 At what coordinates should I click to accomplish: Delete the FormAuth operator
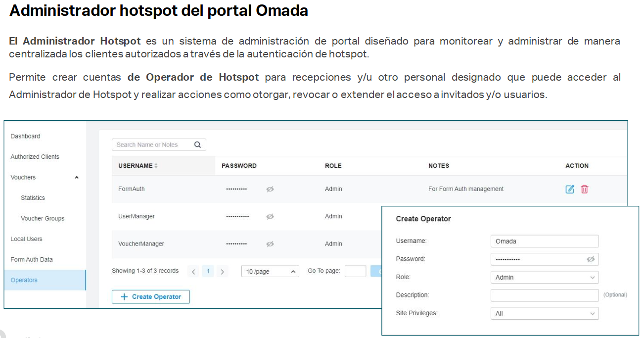click(x=584, y=189)
